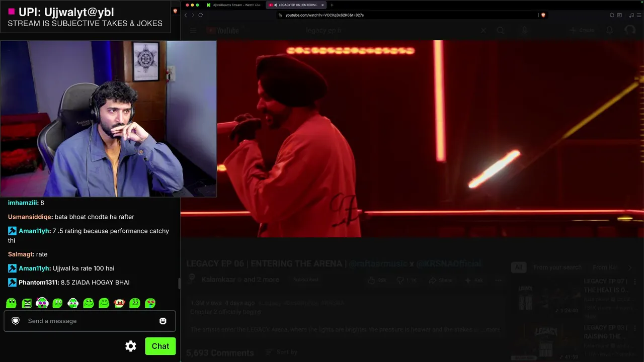Open the Sort by comments dropdown

(282, 352)
